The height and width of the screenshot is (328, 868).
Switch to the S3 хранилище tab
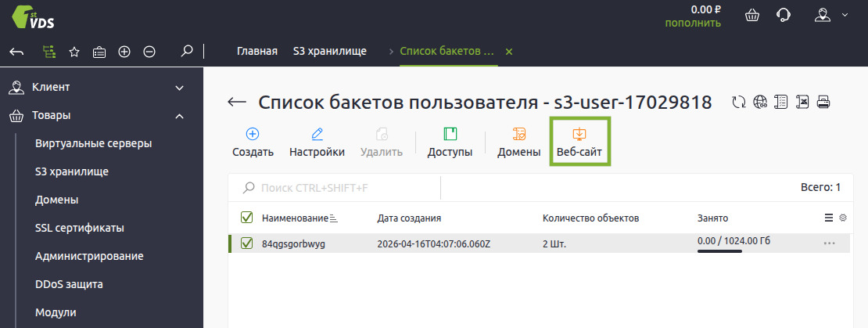click(x=329, y=52)
